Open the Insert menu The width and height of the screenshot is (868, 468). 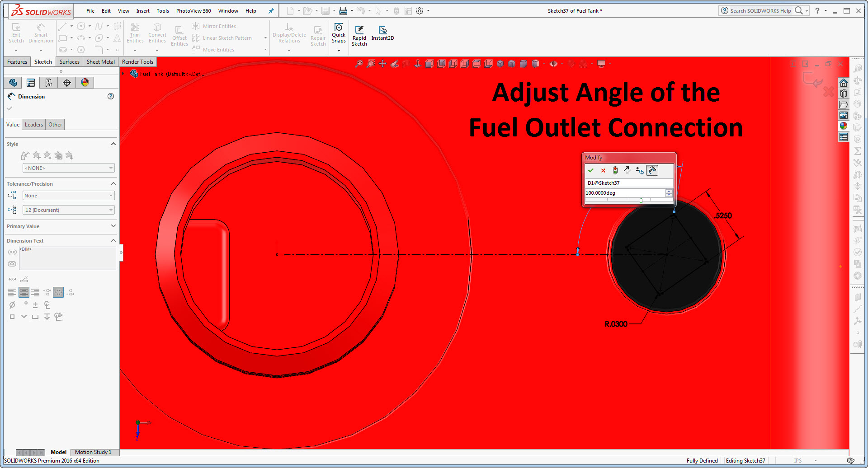143,11
